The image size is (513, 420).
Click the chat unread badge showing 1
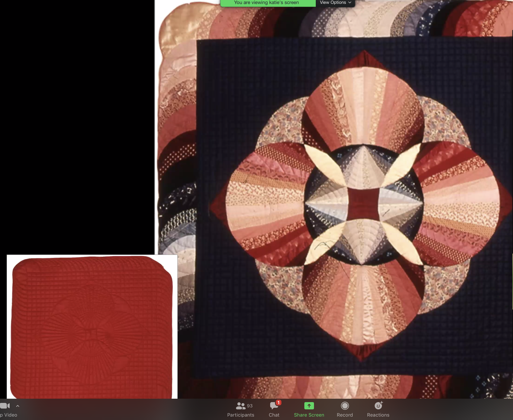(x=279, y=403)
